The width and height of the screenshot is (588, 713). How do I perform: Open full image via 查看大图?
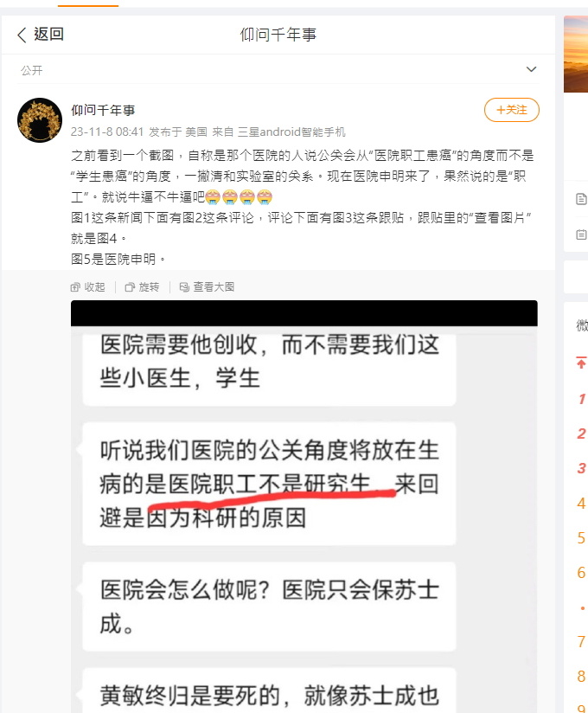[x=207, y=287]
